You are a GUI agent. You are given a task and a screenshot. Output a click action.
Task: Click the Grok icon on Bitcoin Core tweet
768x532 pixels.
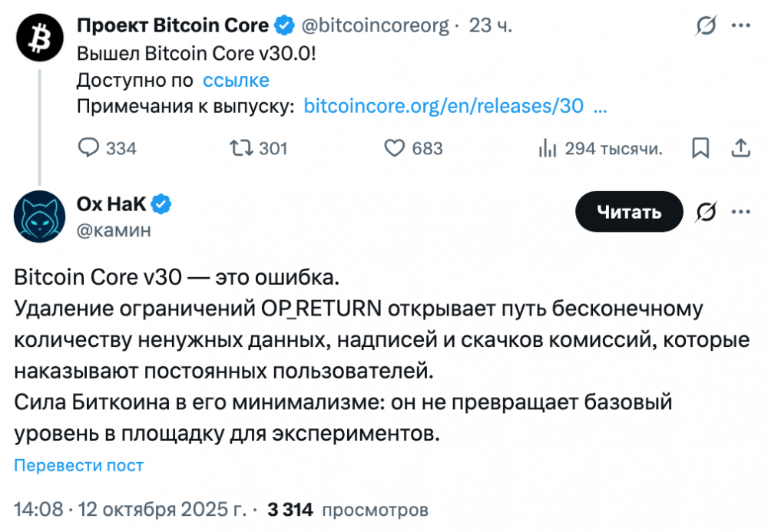tap(706, 26)
